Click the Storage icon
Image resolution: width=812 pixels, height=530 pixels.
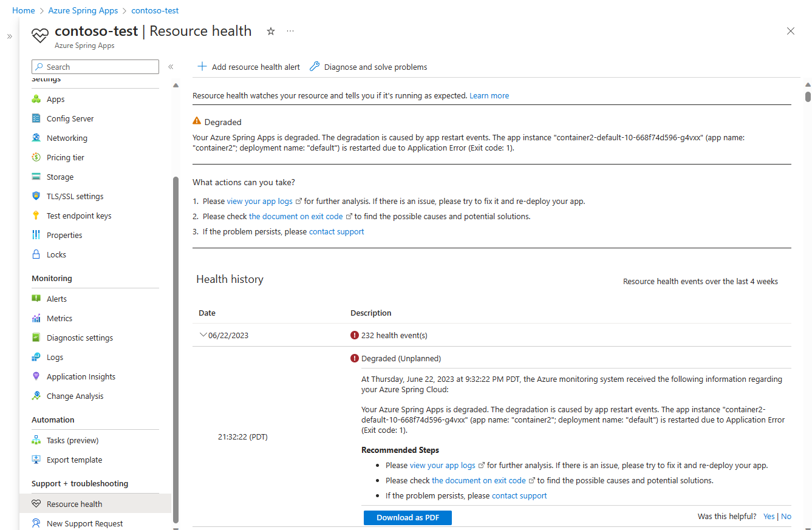[36, 177]
